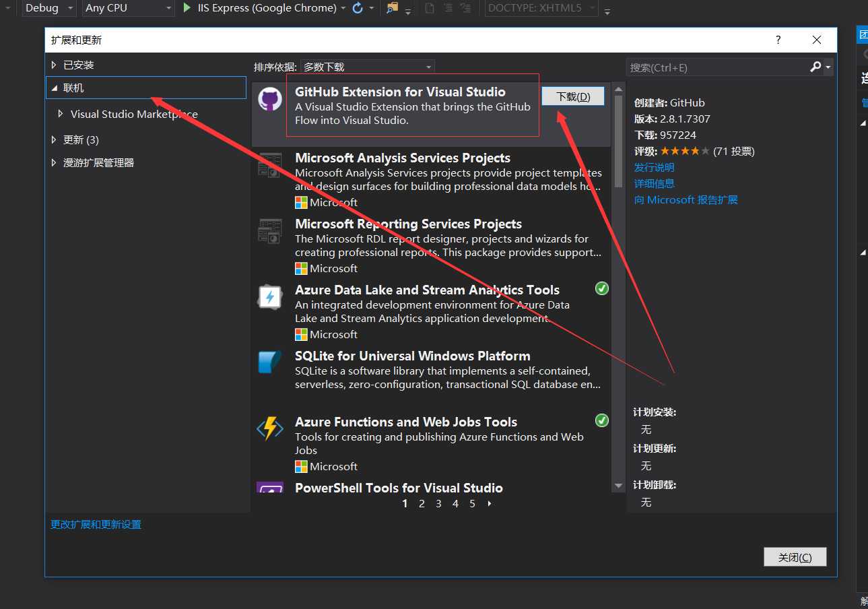This screenshot has width=868, height=609.
Task: Select Azure Data Lake and Stream Analytics Tools
Action: tap(431, 313)
